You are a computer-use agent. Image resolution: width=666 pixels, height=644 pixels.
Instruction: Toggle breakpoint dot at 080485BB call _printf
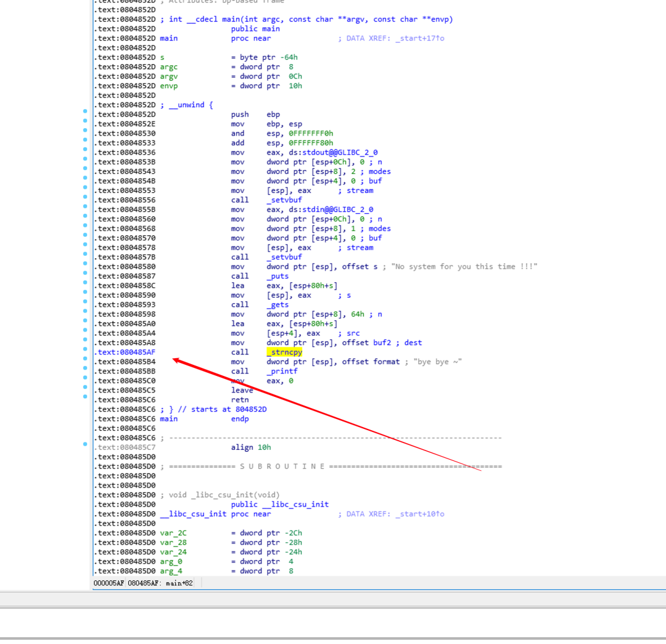coord(85,368)
